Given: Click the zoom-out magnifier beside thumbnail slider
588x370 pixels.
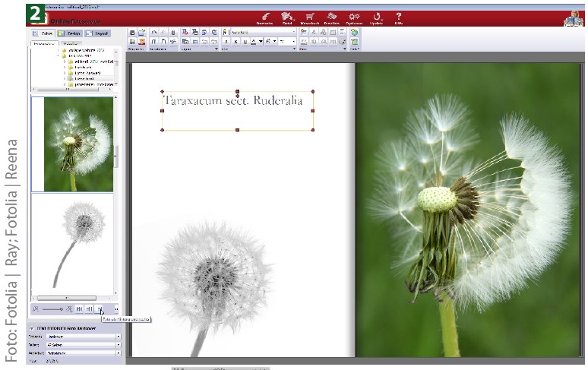Looking at the screenshot, I should 35,308.
